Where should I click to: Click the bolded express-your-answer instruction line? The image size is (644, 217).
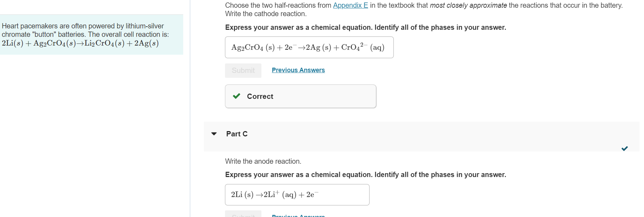pos(365,175)
